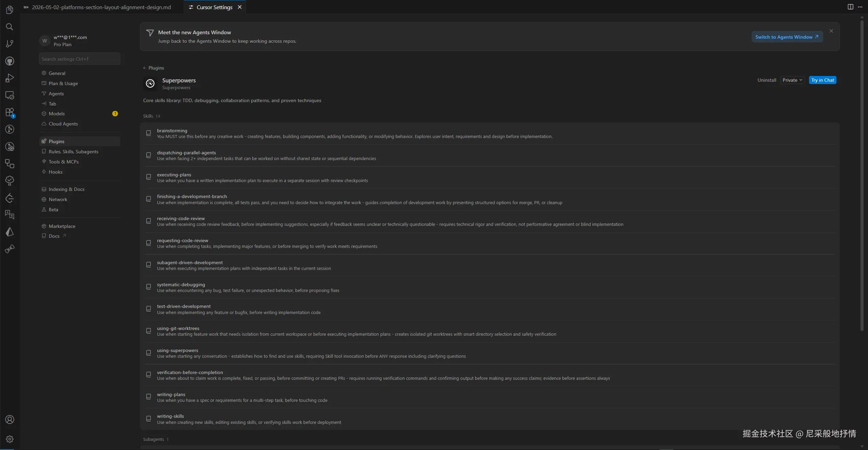Open the Remote Explorer view
Image resolution: width=868 pixels, height=450 pixels.
tap(9, 95)
